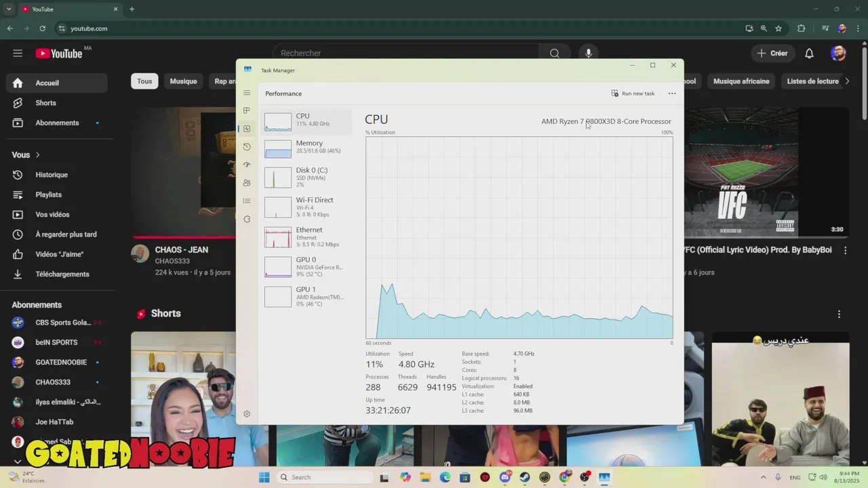Open Details page in Task Manager
The width and height of the screenshot is (868, 488).
(247, 201)
